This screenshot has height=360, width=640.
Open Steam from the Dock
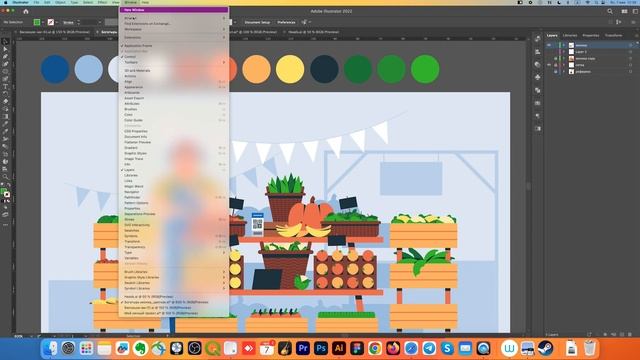(545, 348)
